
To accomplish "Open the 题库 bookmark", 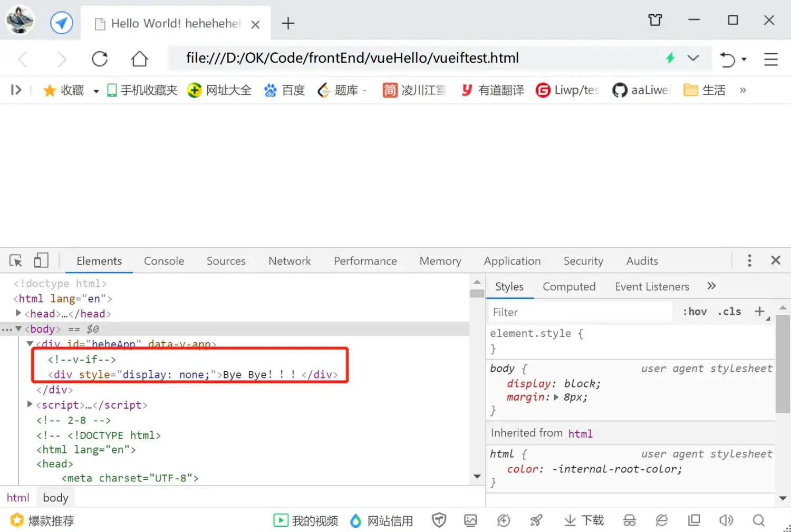I will [x=338, y=90].
